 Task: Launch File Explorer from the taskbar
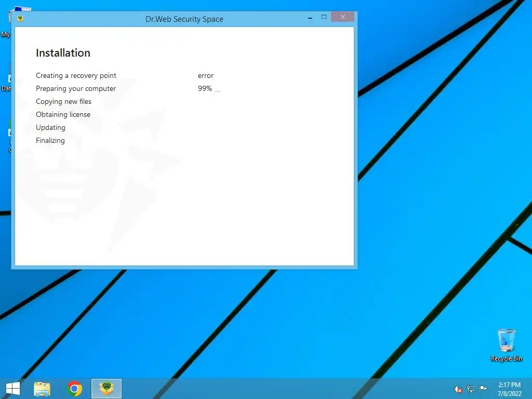42,389
